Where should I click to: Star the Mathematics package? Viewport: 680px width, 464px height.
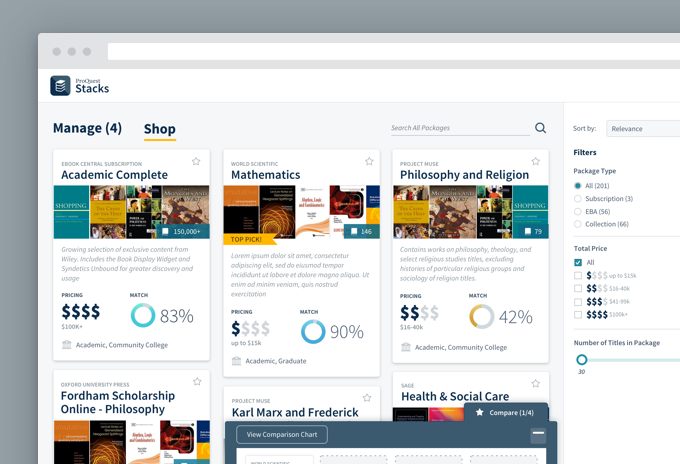[x=369, y=161]
